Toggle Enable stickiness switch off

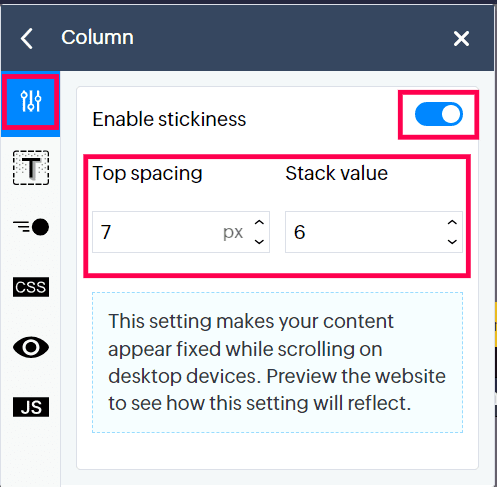coord(439,114)
